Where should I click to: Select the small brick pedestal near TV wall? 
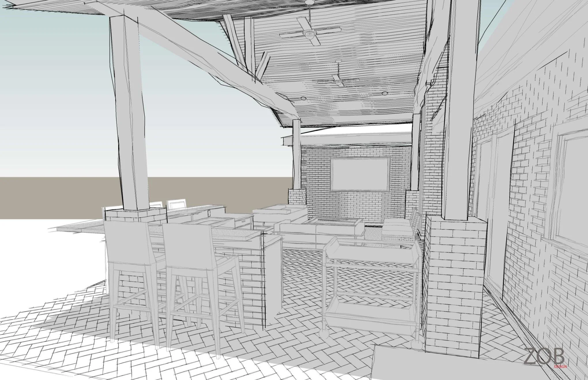(x=297, y=197)
